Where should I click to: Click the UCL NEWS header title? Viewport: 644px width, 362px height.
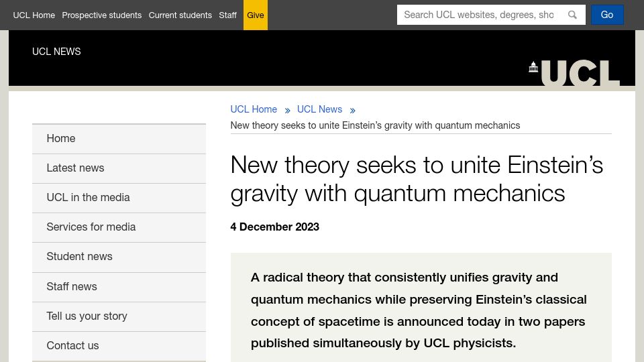pos(56,52)
